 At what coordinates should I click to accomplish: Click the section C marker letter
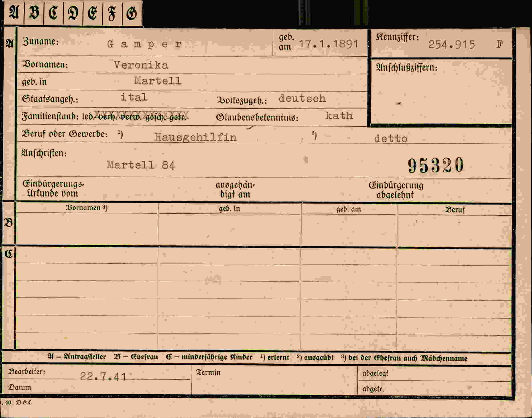9,254
